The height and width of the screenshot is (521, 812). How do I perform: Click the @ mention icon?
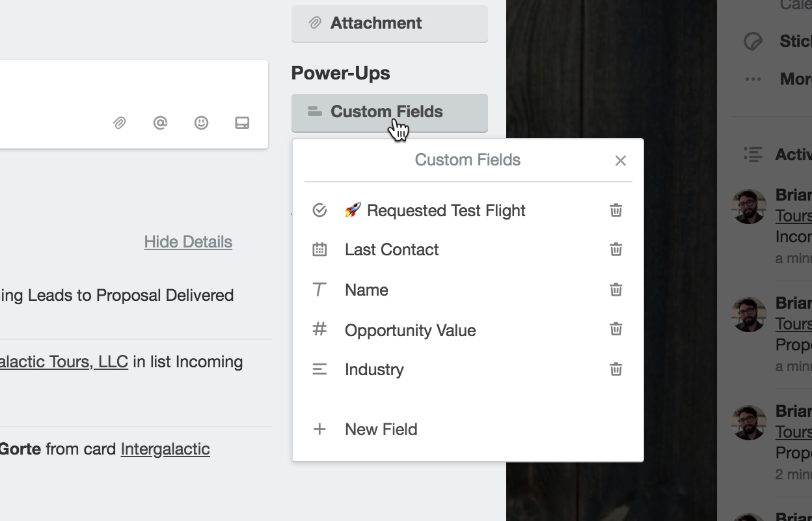pos(160,122)
